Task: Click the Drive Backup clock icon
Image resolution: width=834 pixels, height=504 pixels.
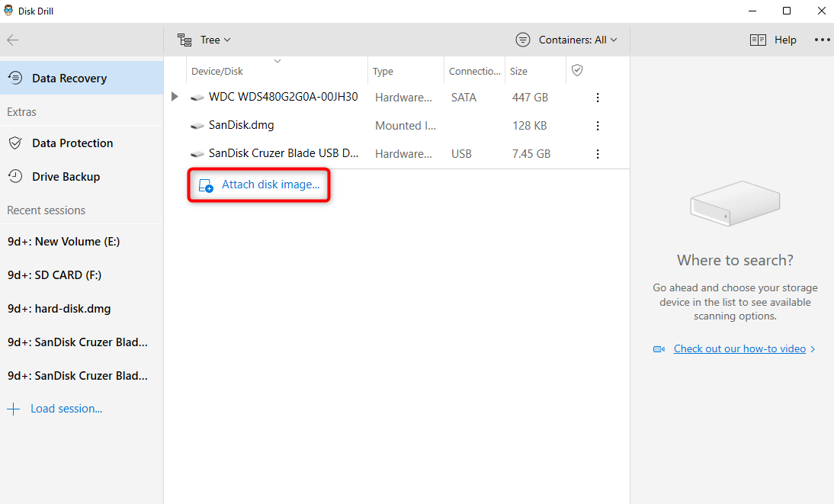Action: tap(15, 176)
